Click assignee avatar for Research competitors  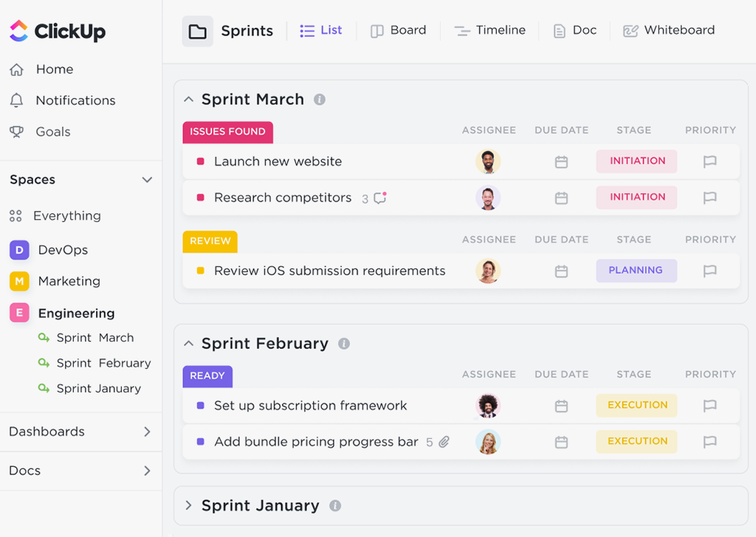click(x=488, y=198)
